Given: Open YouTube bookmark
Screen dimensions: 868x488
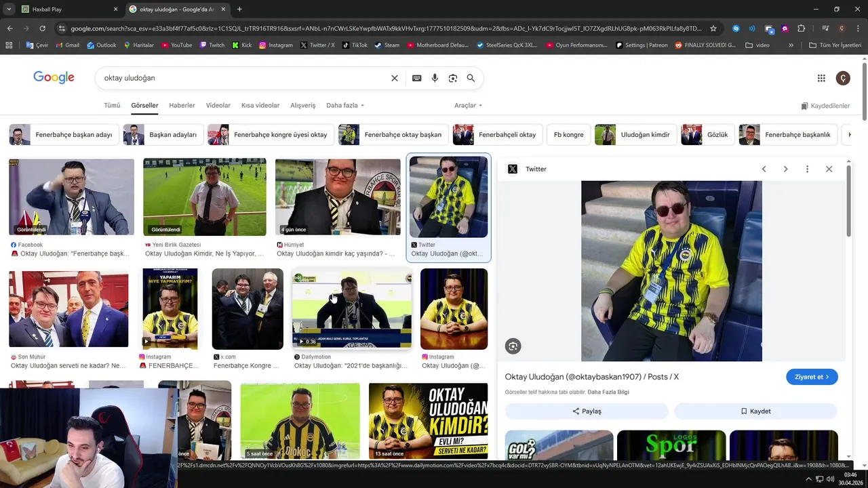Looking at the screenshot, I should (176, 45).
